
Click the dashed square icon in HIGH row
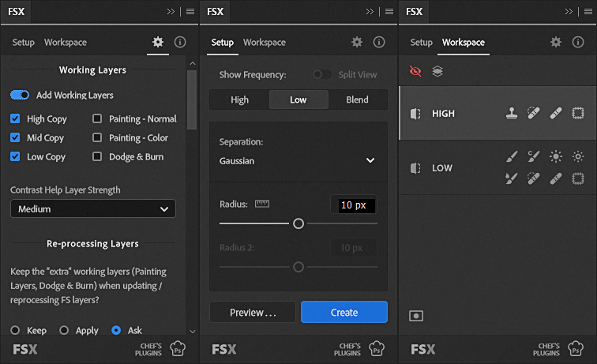(578, 114)
